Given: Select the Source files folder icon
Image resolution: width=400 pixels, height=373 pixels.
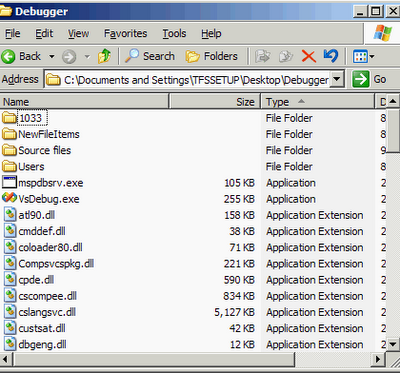Looking at the screenshot, I should [x=9, y=150].
